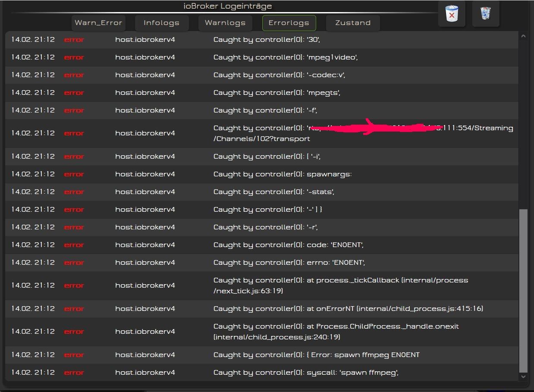Click host.iobrokerv4 in the onErrorNT row
Screen dimensions: 534x392
tap(145, 309)
